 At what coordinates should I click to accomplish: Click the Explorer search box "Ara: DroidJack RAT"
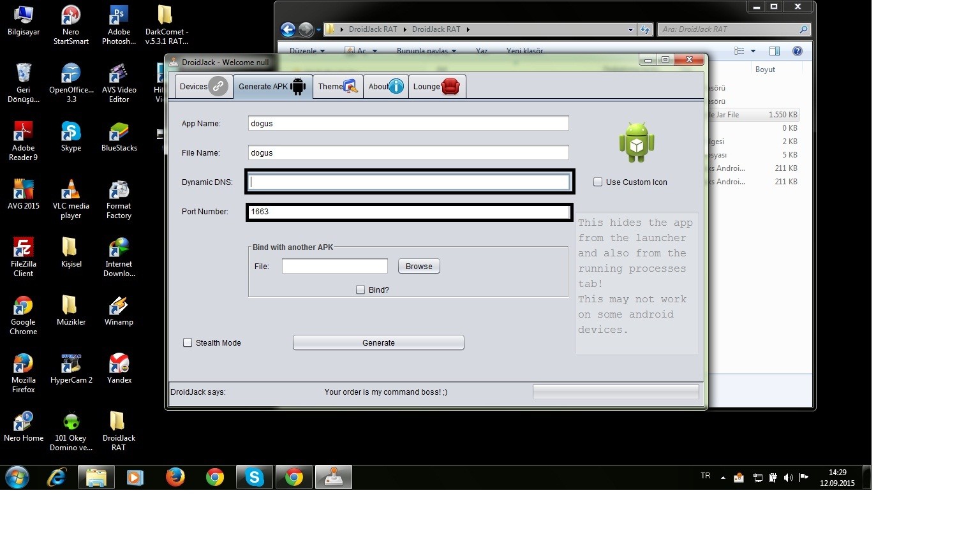734,29
